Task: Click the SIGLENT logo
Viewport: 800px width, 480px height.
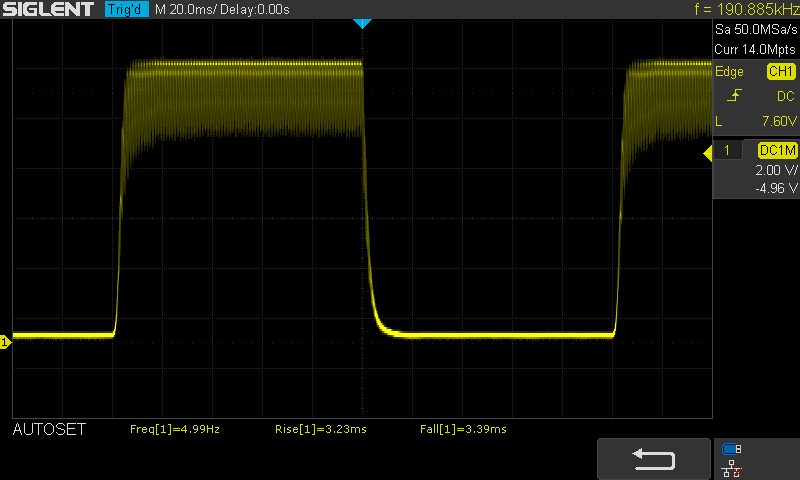Action: coord(48,9)
